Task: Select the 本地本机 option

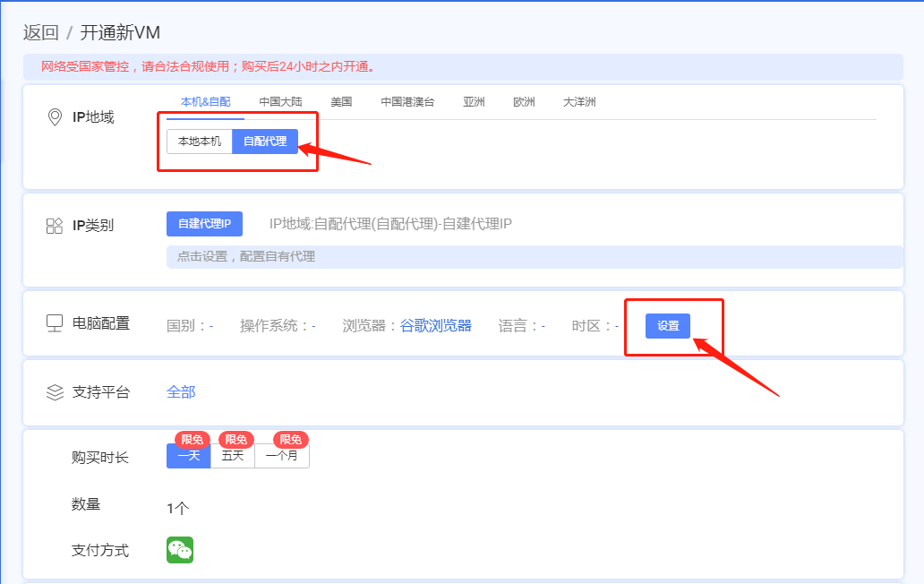Action: coord(200,142)
